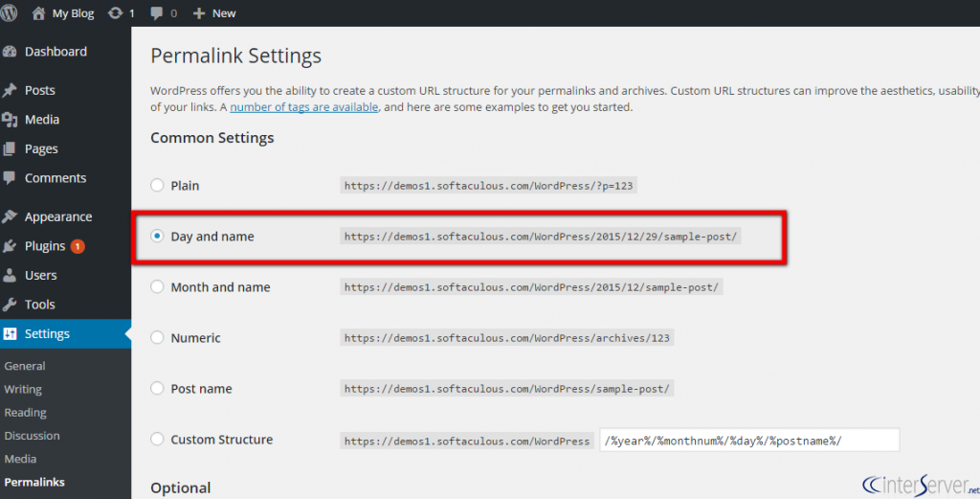
Task: Open the comments bubble icon in admin bar
Action: tap(157, 13)
